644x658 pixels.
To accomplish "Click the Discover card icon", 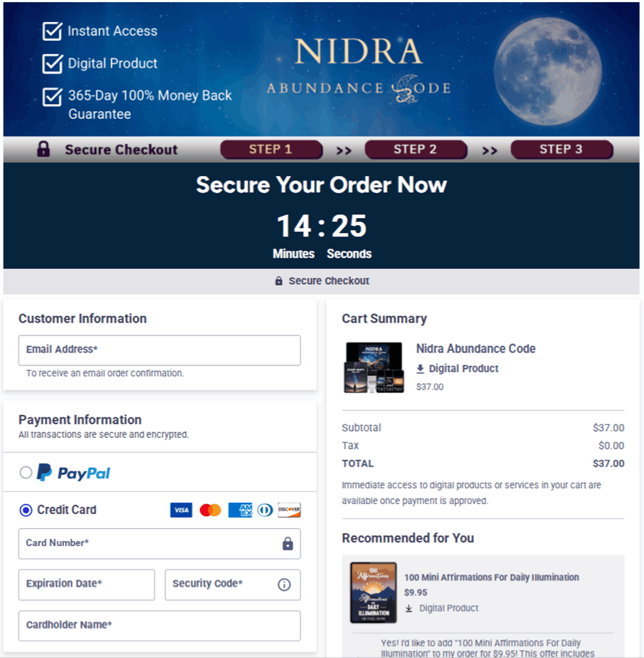I will [x=289, y=510].
